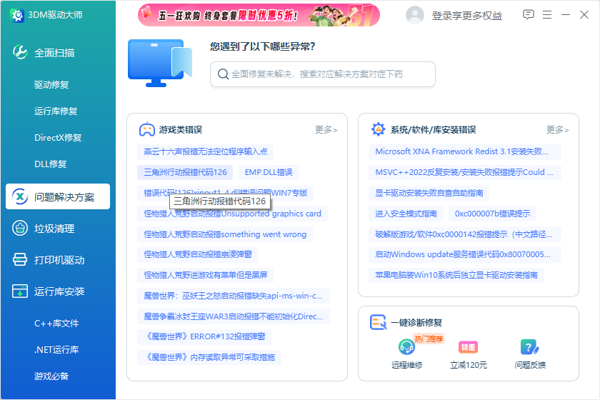
Task: Expand 更多 in 游戏类错误 panel
Action: coord(326,129)
